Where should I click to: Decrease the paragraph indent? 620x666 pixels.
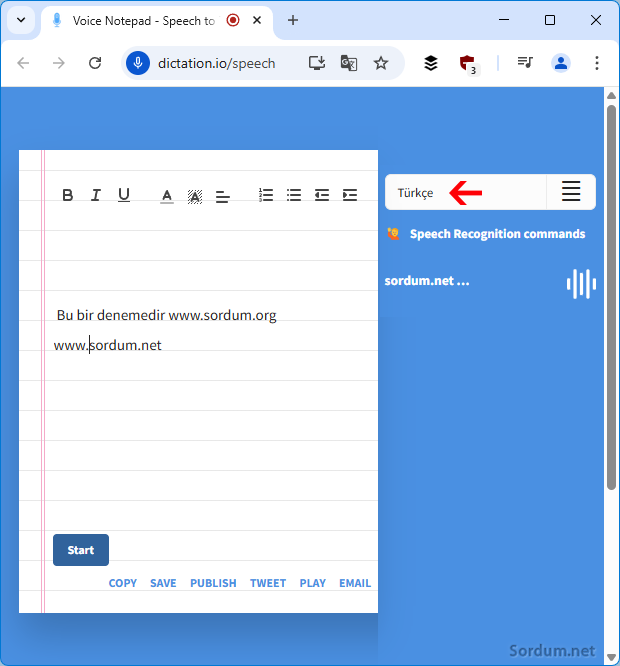322,195
